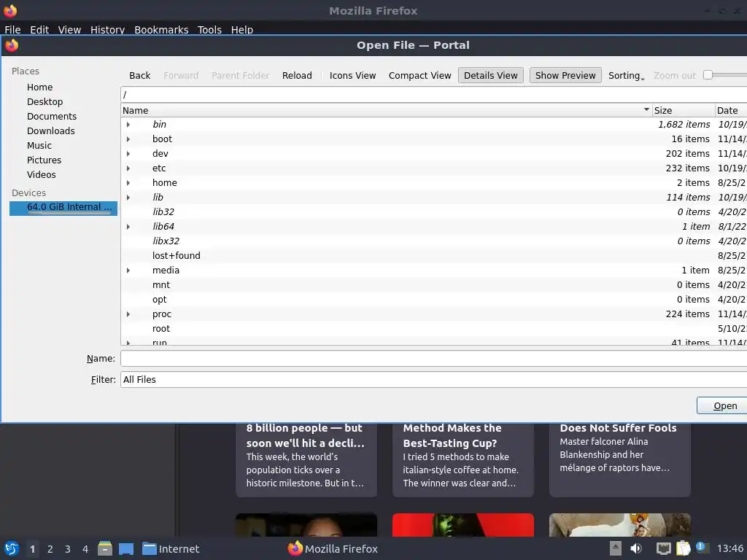Viewport: 747px width, 560px height.
Task: Click the Back navigation button
Action: (139, 75)
